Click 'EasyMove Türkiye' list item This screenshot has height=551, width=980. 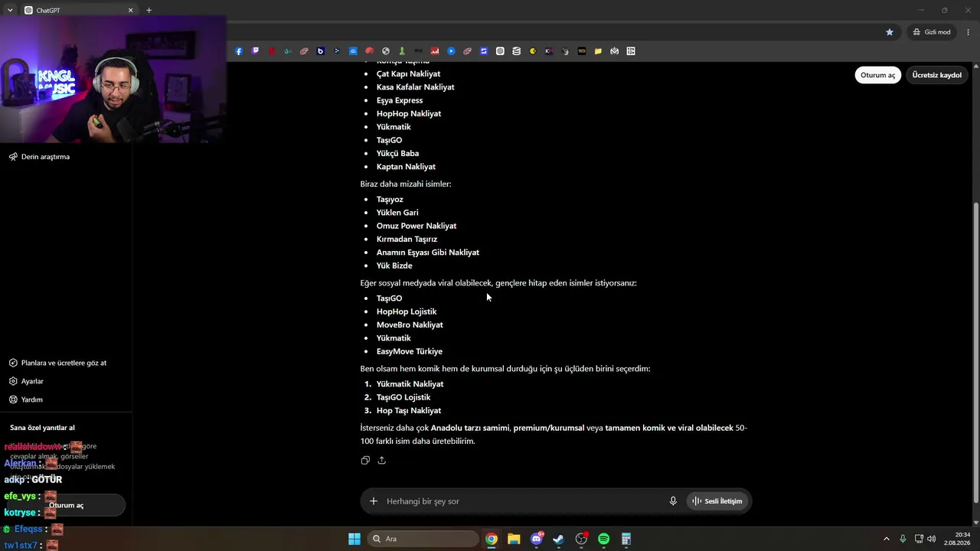click(x=410, y=351)
